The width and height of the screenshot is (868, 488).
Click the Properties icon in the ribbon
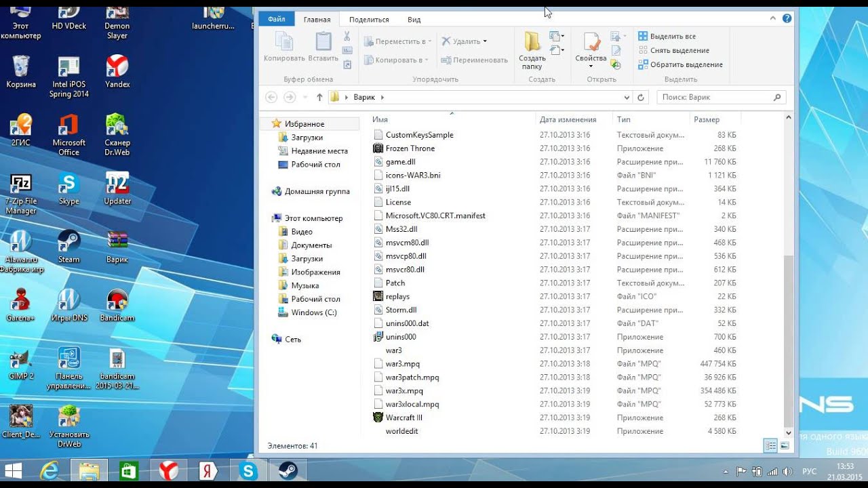point(591,42)
